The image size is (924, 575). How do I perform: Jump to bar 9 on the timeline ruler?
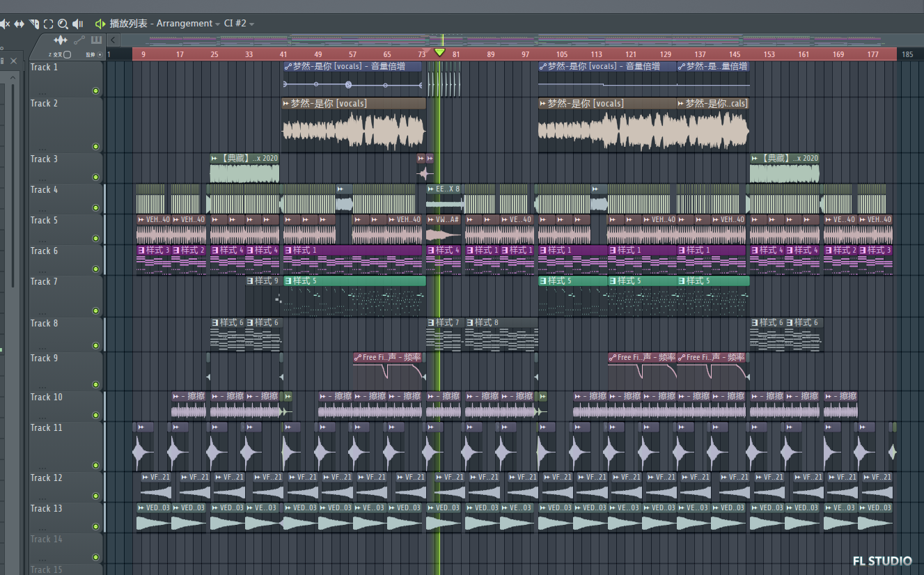pyautogui.click(x=143, y=54)
